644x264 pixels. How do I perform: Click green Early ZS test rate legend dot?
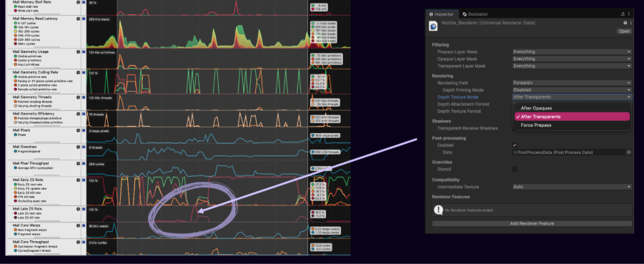pyautogui.click(x=15, y=184)
